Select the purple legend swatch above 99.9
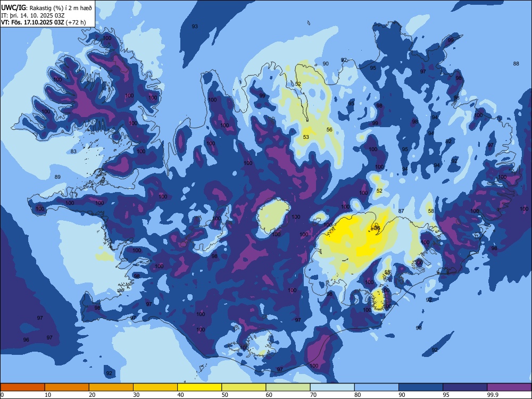Viewport: 532px width, 399px height. pos(509,387)
